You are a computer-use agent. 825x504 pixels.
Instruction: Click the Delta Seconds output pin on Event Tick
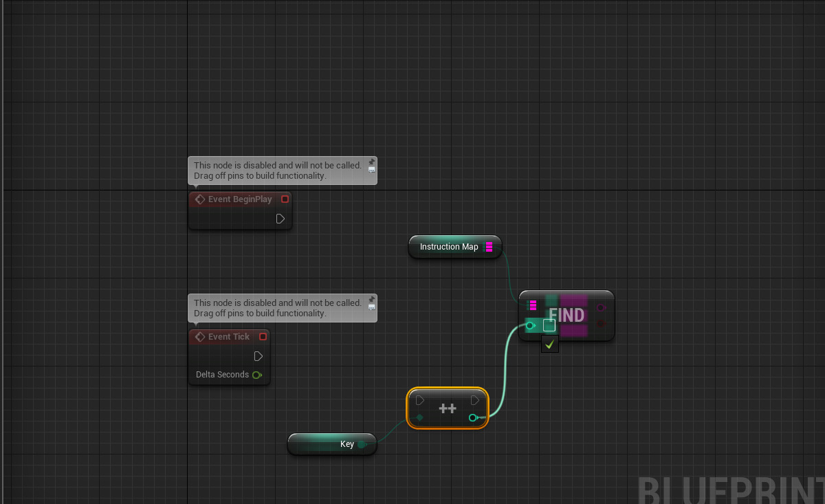257,375
